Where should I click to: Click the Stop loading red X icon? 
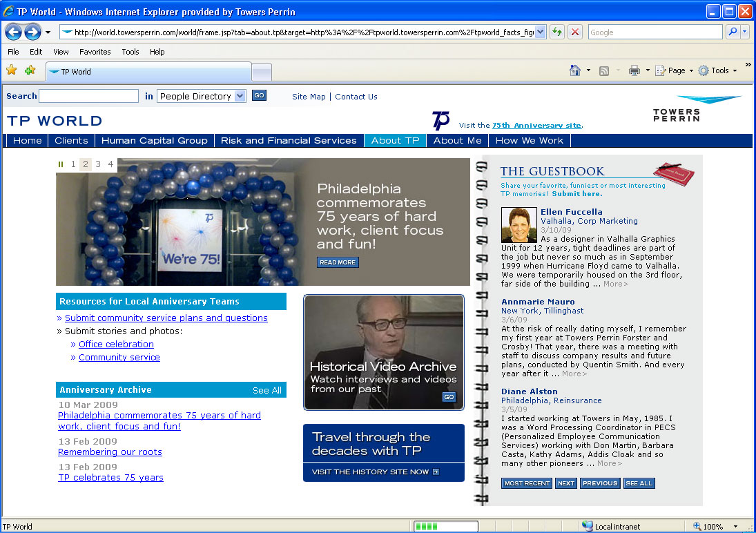(x=574, y=32)
